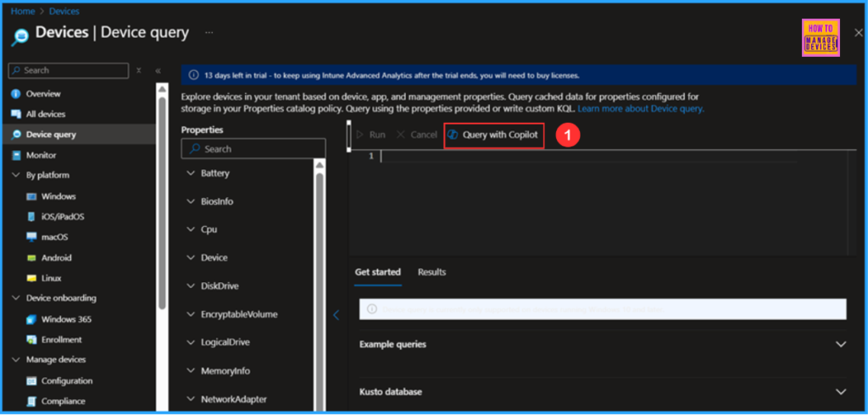868x415 pixels.
Task: Collapse the Device onboarding group
Action: [x=15, y=298]
